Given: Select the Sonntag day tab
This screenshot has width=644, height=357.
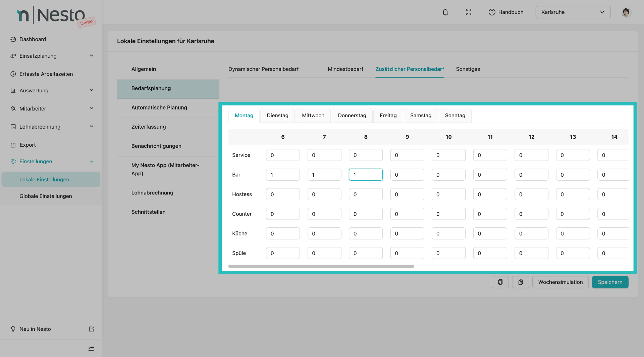Looking at the screenshot, I should (x=455, y=116).
